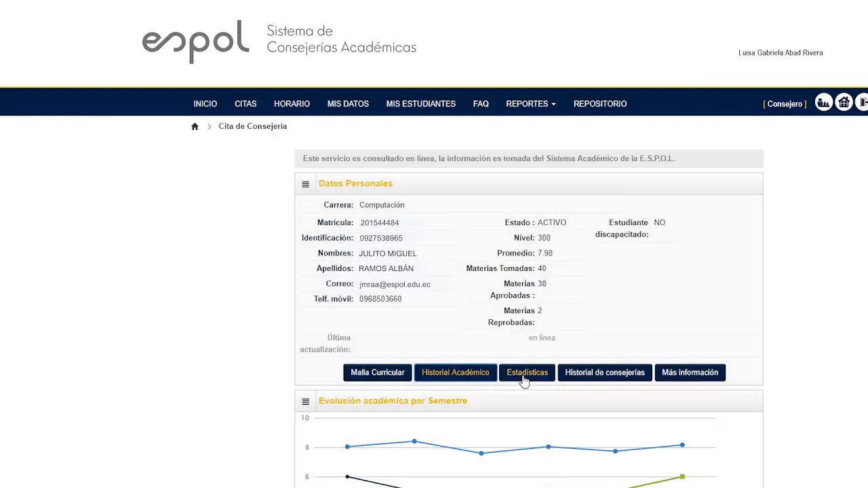Click the online service notice banner
Viewport: 868px width, 488px height.
[529, 159]
